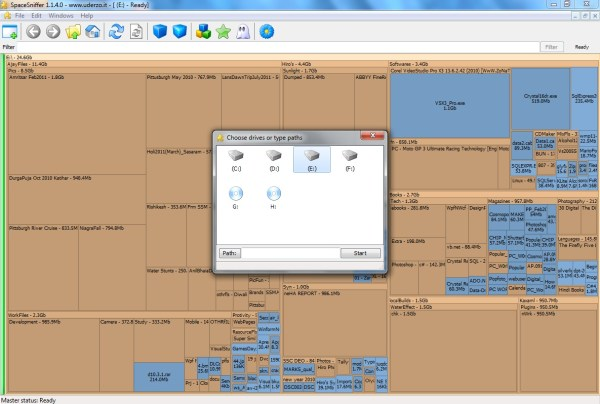The image size is (600, 404).
Task: Select the VSX3_Pro.exe 1.1Gb block
Action: pyautogui.click(x=450, y=106)
